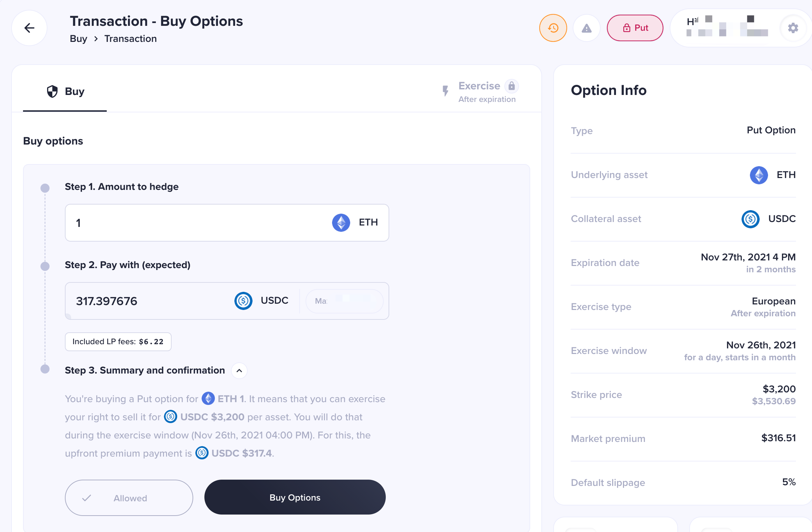Toggle the Allowed approval button
812x532 pixels.
pos(129,498)
